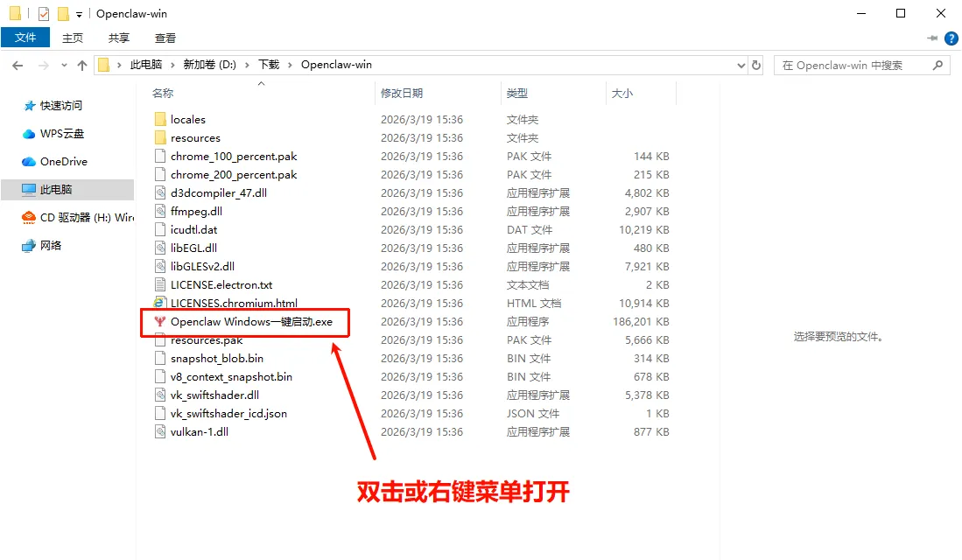
Task: Select the LICENSE.electron.txt document icon
Action: coord(160,284)
